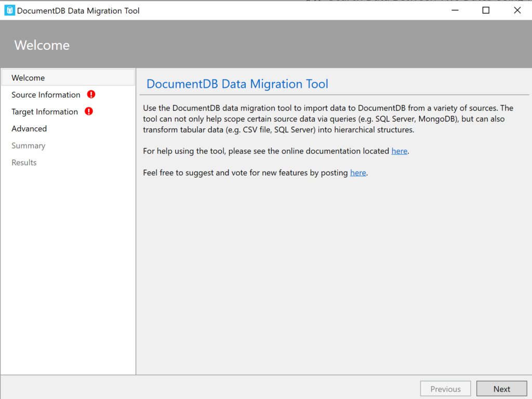Viewport: 532px width, 399px height.
Task: Select the Summary step
Action: click(x=28, y=145)
